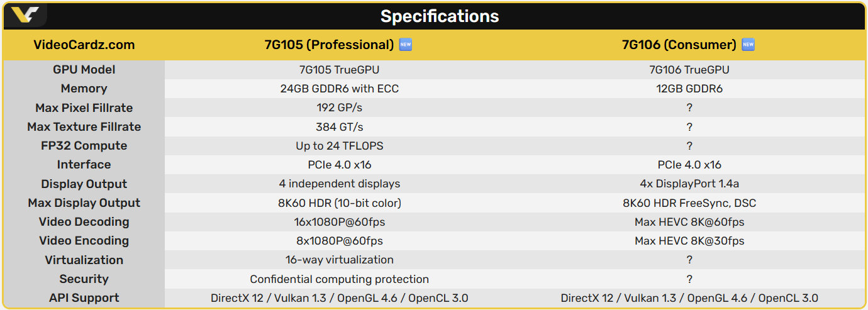Click the Up to 24 TFLOPS value

pos(339,146)
